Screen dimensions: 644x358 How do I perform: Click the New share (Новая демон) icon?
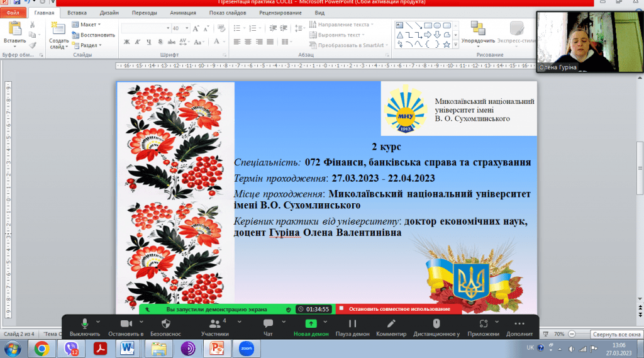(311, 323)
